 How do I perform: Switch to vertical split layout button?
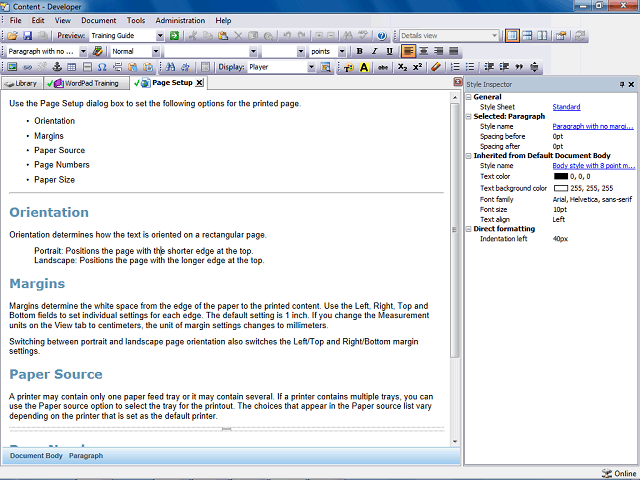[542, 36]
